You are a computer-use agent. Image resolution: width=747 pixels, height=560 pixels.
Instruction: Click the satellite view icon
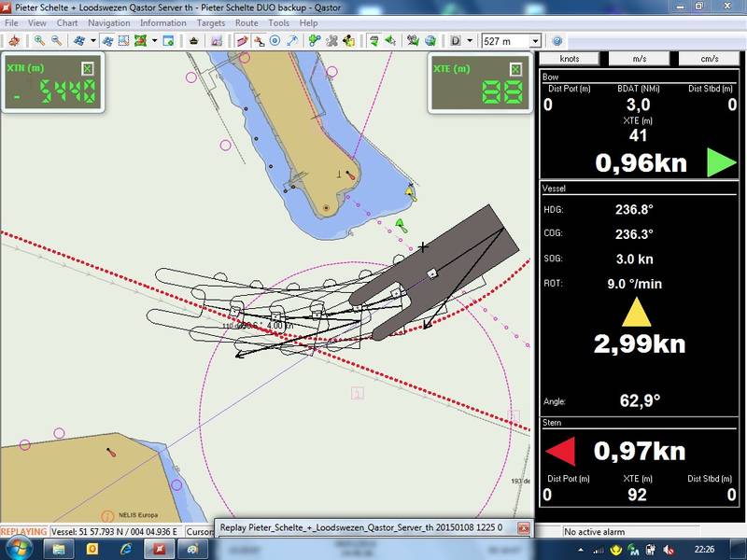point(79,41)
